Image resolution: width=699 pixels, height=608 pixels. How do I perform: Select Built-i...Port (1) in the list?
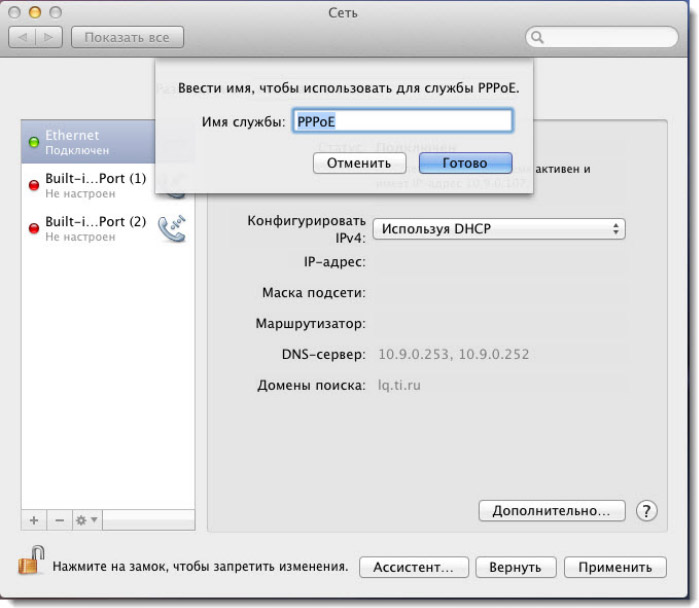[x=107, y=185]
